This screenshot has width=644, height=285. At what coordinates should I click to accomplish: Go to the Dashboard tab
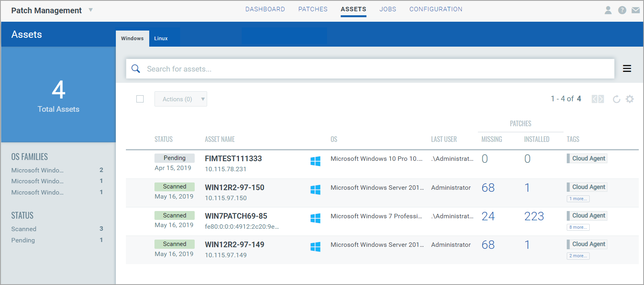click(265, 9)
